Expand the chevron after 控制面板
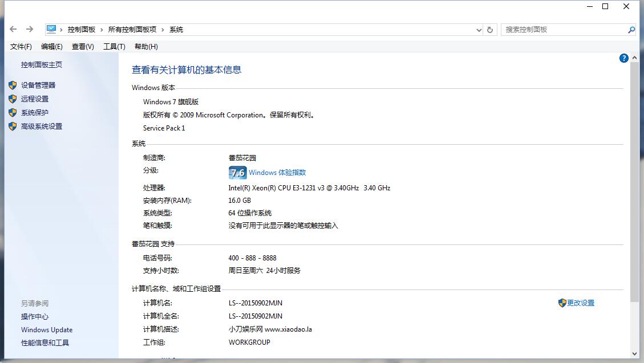The width and height of the screenshot is (644, 363). pos(102,30)
